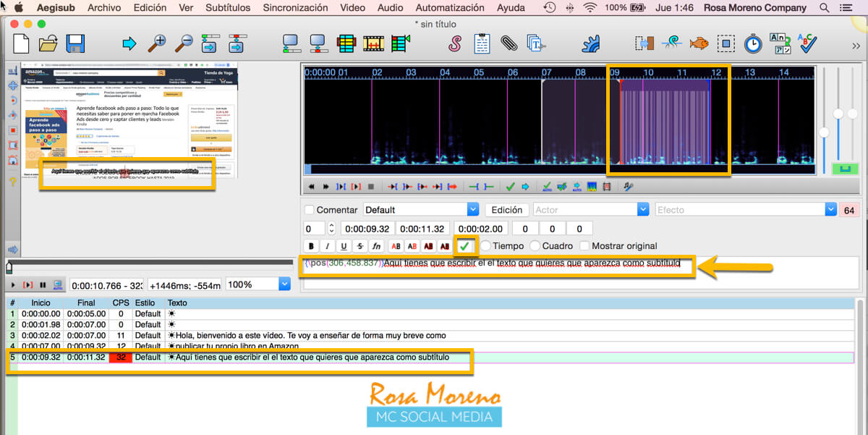Viewport: 868px width, 435px height.
Task: Toggle auto-commit changes in audio toolbar
Action: [x=547, y=187]
